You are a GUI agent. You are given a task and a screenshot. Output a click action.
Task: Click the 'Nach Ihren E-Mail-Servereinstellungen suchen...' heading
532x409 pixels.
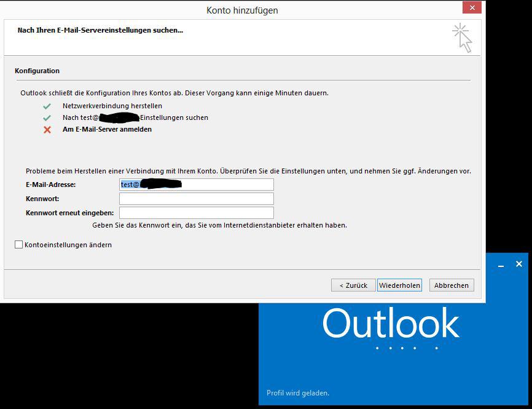(100, 30)
